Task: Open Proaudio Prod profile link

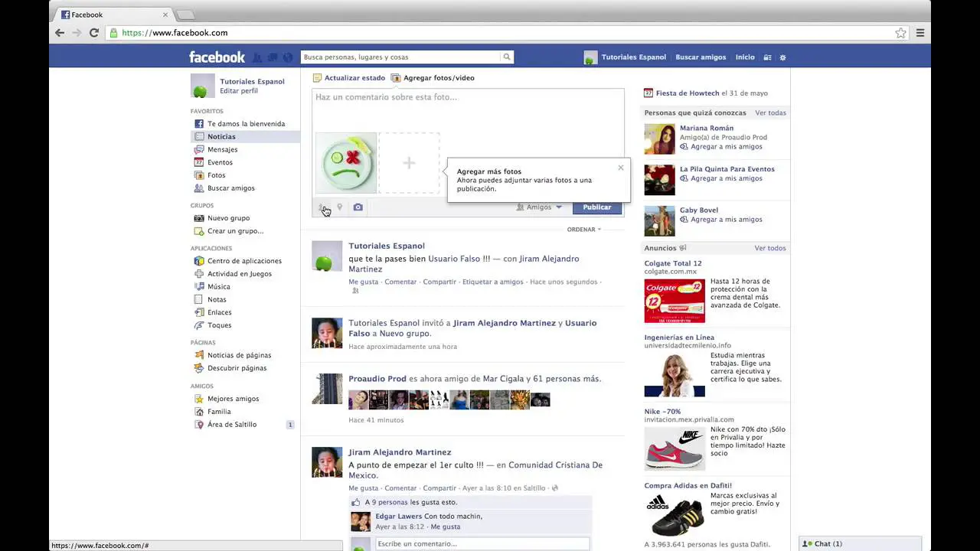Action: click(x=377, y=379)
